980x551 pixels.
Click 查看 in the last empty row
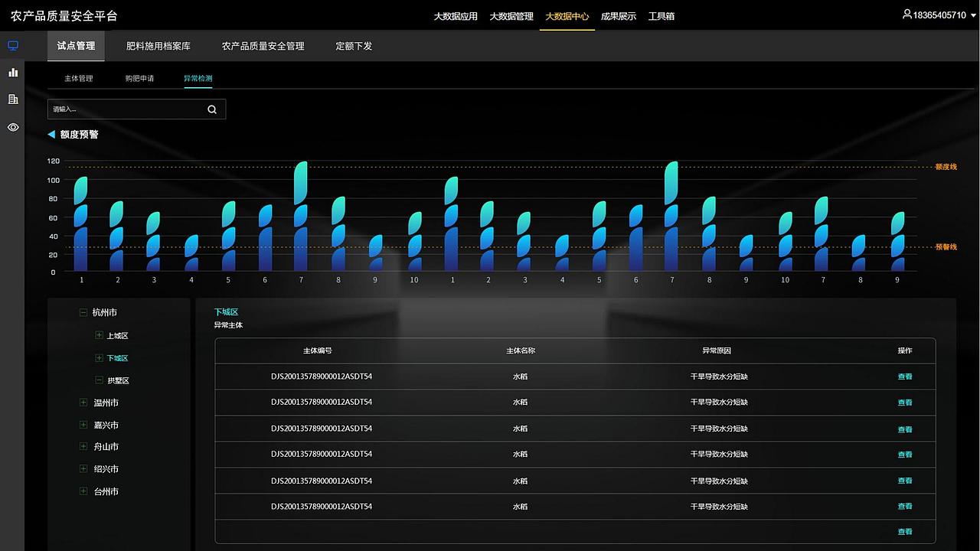coord(905,532)
